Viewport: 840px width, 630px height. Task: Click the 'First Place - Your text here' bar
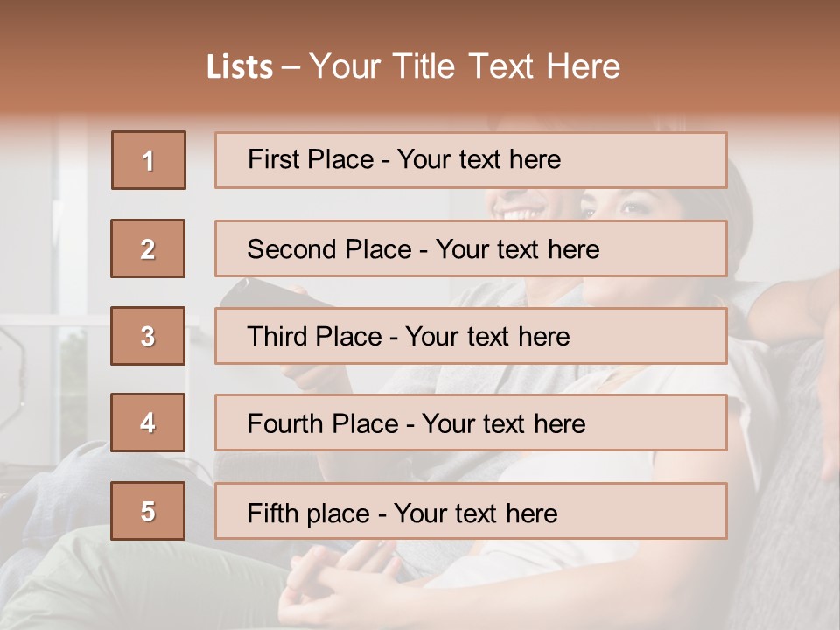click(471, 160)
